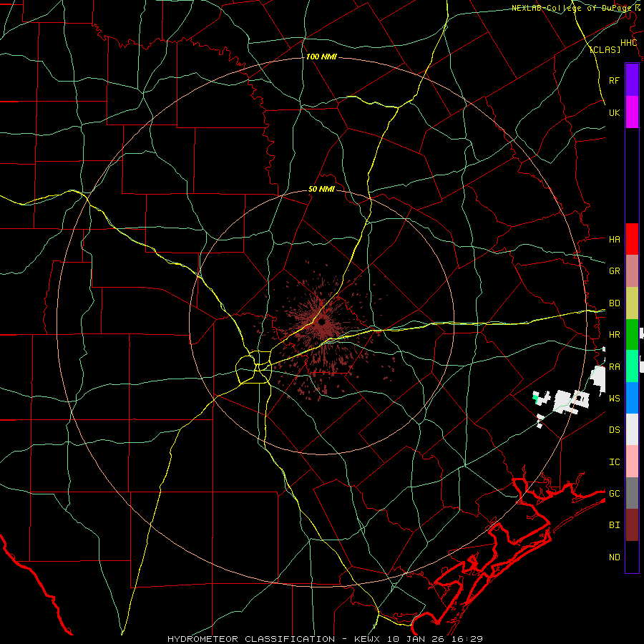Click the [CLAS] units label
The height and width of the screenshot is (644, 644).
click(605, 49)
